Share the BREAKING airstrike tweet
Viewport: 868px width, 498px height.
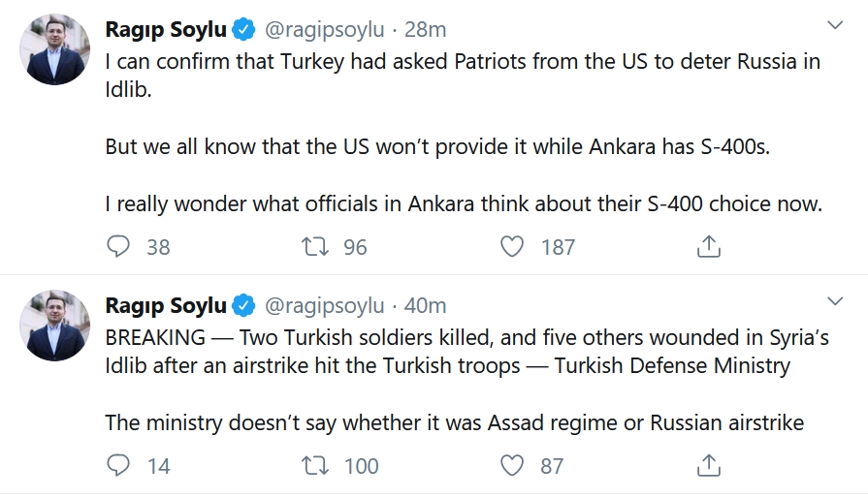click(709, 466)
